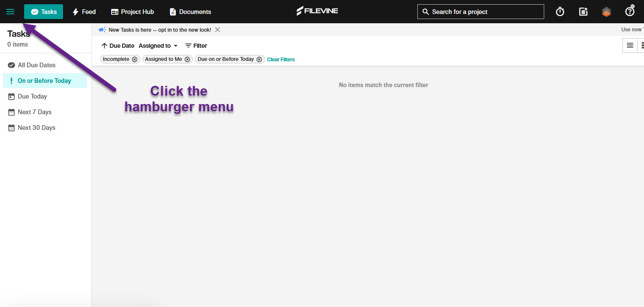644x307 pixels.
Task: Open the Project Hub tab
Action: 132,12
